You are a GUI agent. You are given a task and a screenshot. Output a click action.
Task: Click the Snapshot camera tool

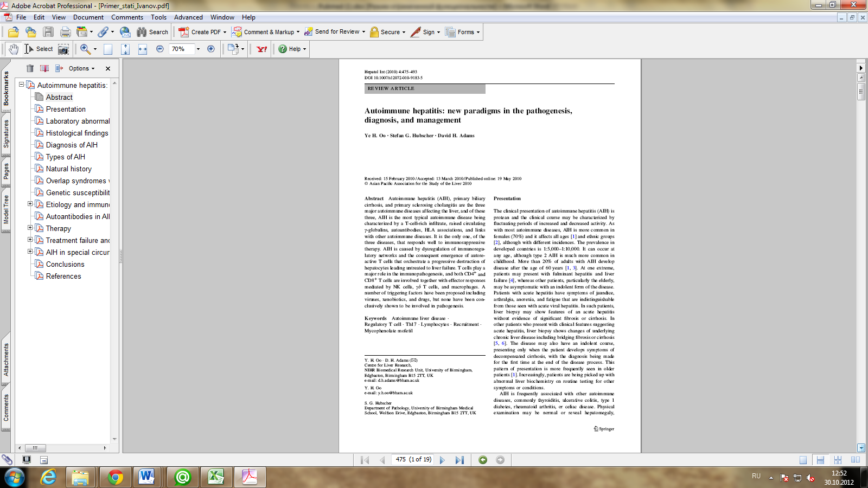(x=63, y=49)
